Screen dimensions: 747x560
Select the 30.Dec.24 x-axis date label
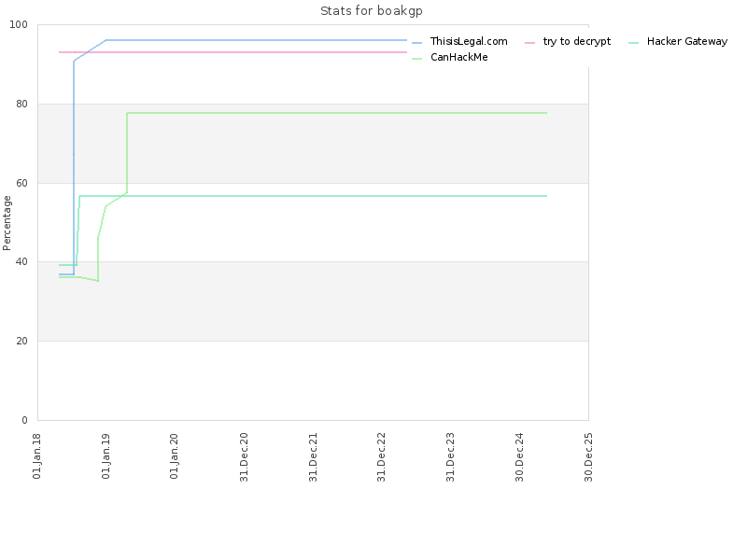click(x=519, y=457)
